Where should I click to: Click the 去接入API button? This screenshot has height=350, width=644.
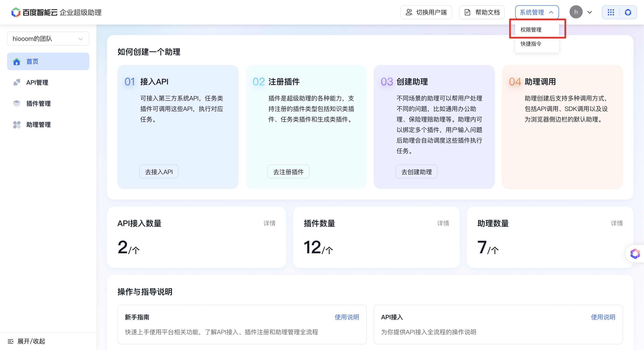tap(159, 172)
